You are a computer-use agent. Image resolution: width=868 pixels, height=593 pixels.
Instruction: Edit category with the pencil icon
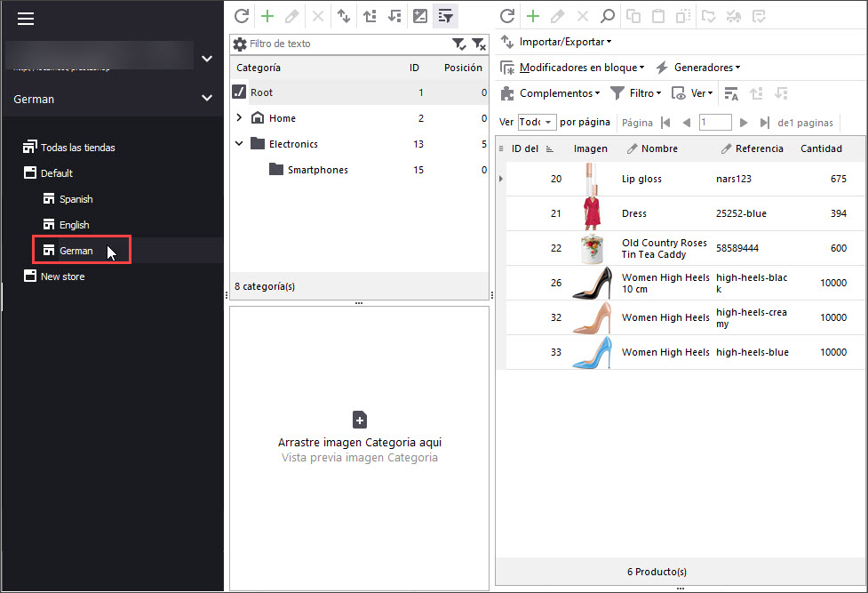[x=291, y=16]
